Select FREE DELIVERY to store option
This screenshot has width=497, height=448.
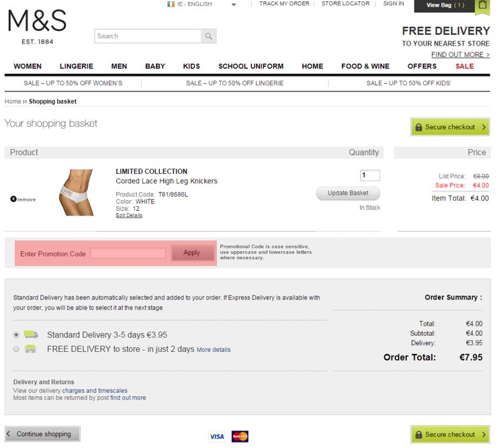tap(16, 349)
